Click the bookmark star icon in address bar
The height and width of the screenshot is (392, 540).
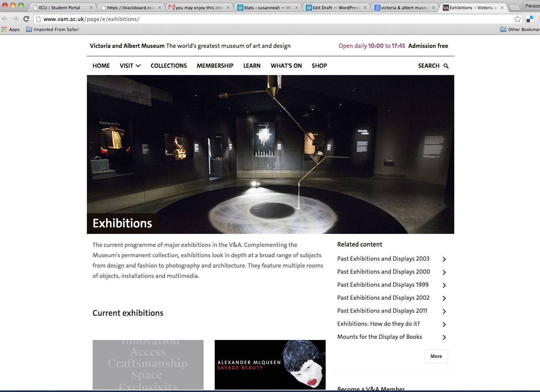coord(517,19)
